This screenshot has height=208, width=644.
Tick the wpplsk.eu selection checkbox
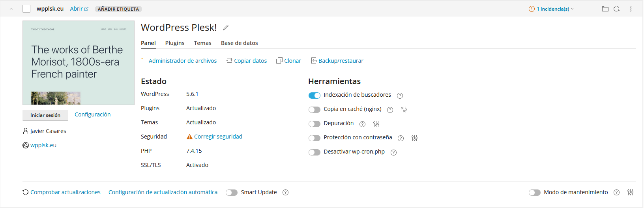tap(26, 9)
